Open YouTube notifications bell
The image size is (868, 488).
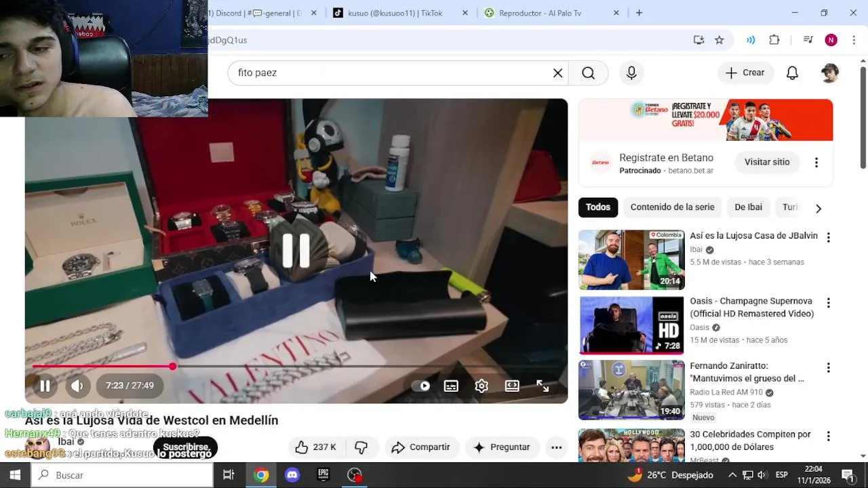[792, 73]
